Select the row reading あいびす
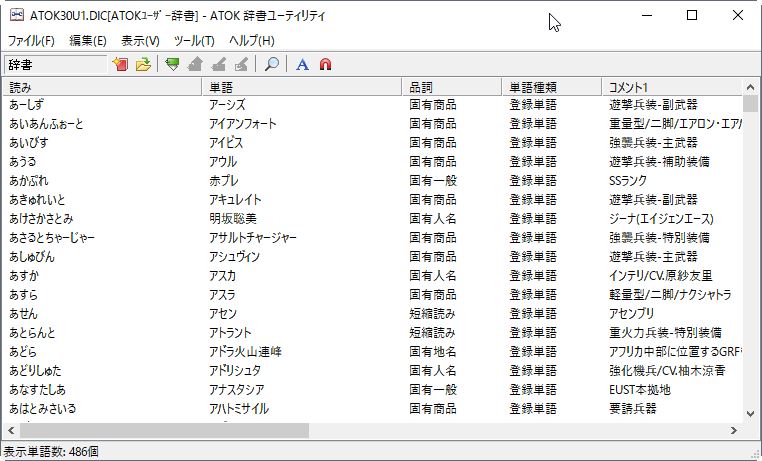 (29, 142)
